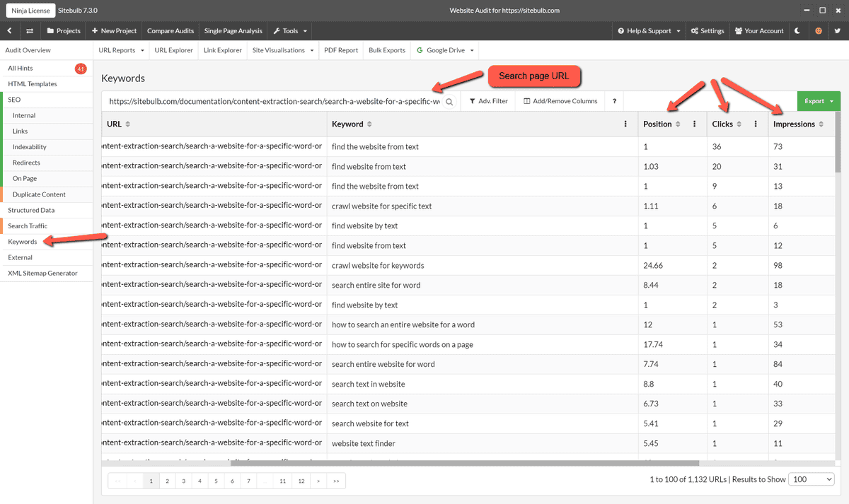This screenshot has height=504, width=849.
Task: Go to page 12 of results
Action: point(301,481)
